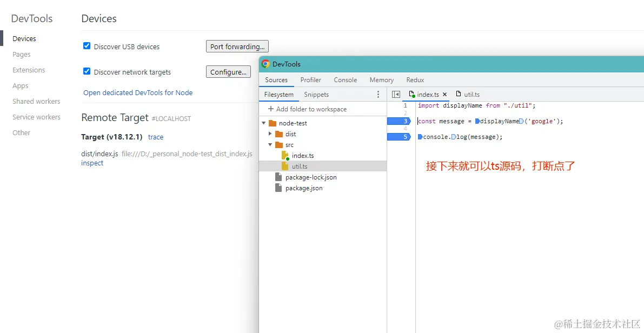Screen dimensions: 644x333
Task: Click inline breakpoint marker before log
Action: pyautogui.click(x=454, y=137)
